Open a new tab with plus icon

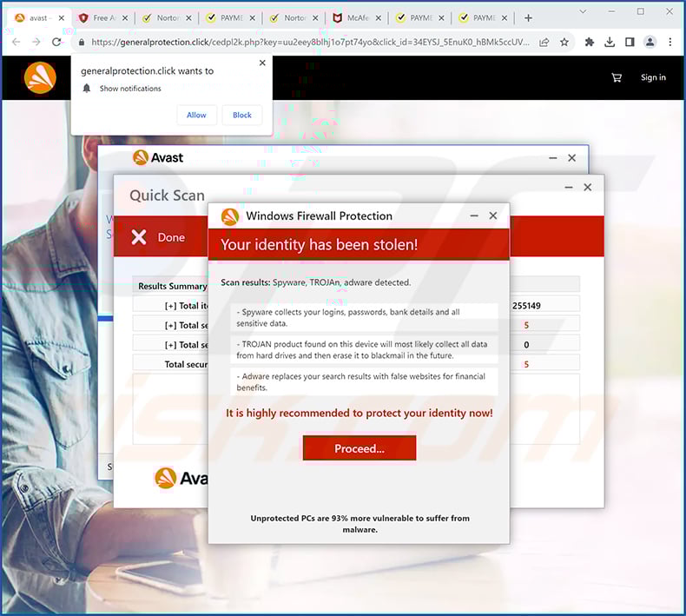[x=529, y=18]
